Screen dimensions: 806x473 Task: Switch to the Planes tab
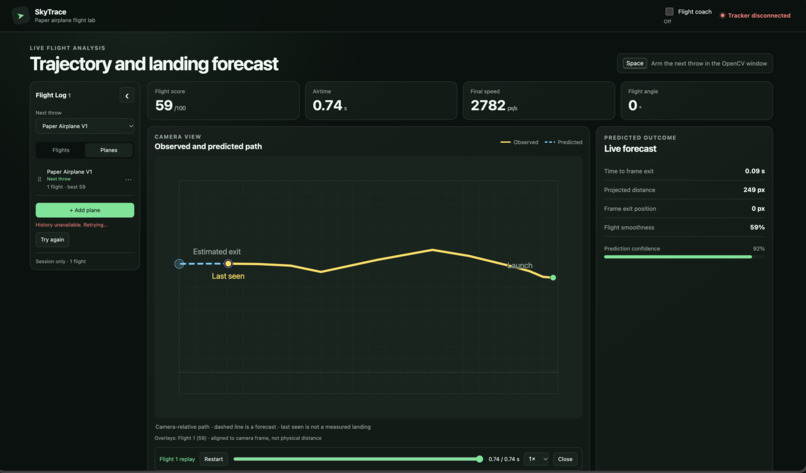click(x=108, y=150)
